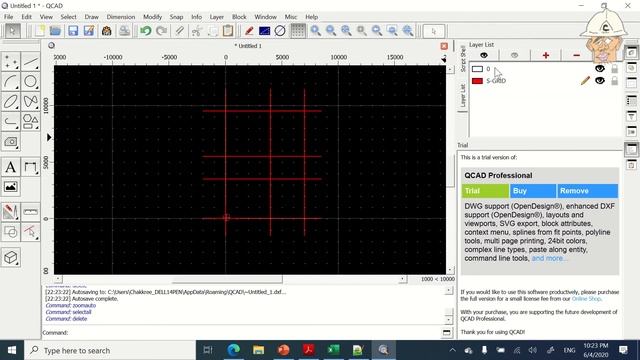
Task: Open the Draw menu
Action: click(x=91, y=17)
